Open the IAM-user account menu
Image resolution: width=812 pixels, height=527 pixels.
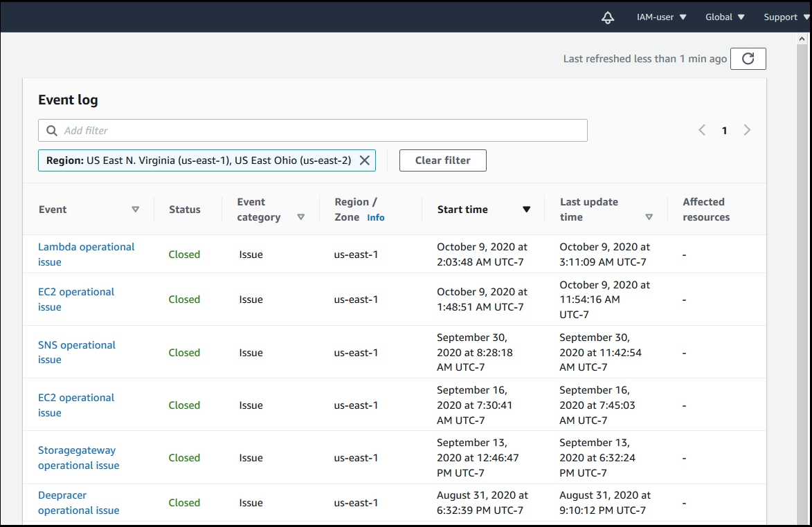pyautogui.click(x=660, y=17)
